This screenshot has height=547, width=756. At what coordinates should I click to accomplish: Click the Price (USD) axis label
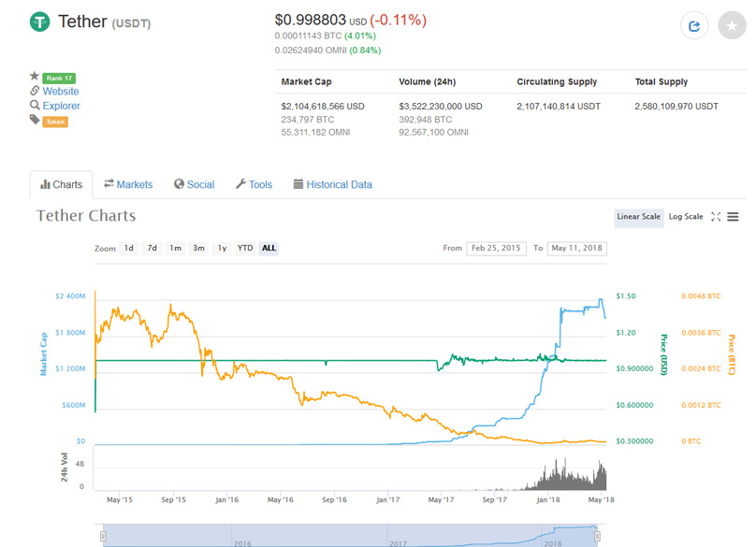coord(664,354)
